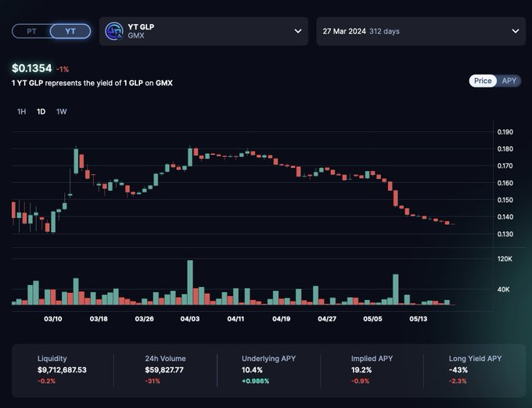Viewport: 532px width, 408px height.
Task: Click the -2.3% long yield change
Action: [x=458, y=381]
